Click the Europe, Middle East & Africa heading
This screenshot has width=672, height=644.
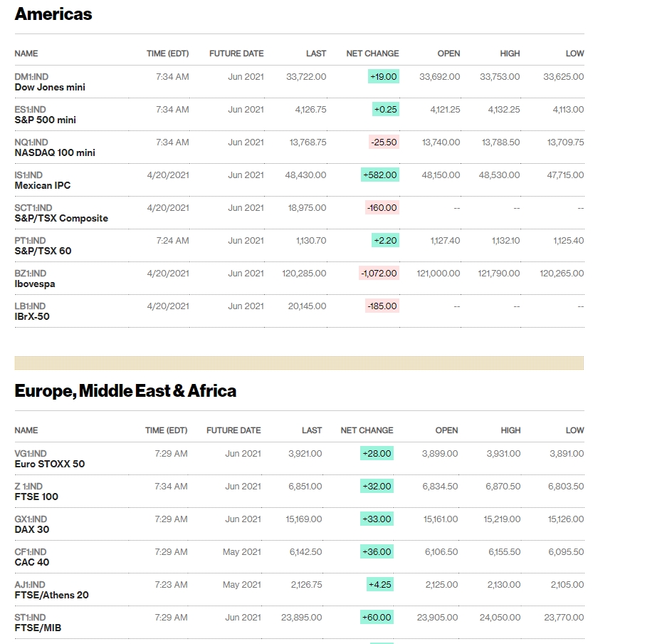[x=125, y=391]
